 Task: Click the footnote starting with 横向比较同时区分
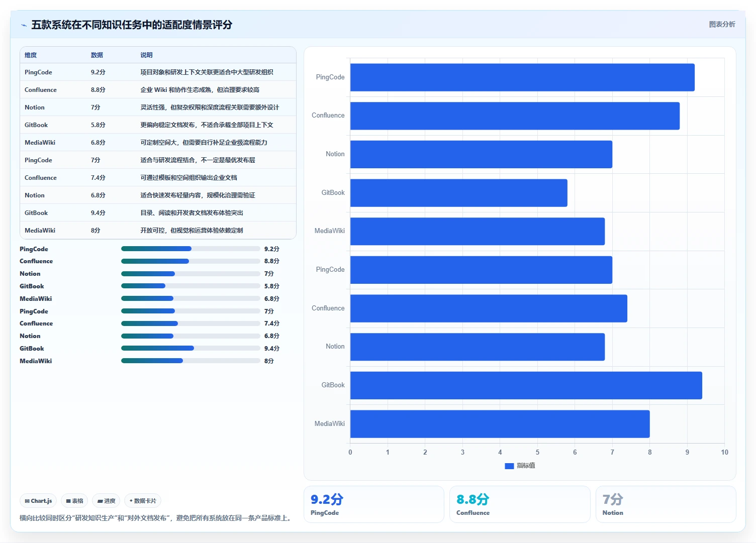[x=156, y=518]
